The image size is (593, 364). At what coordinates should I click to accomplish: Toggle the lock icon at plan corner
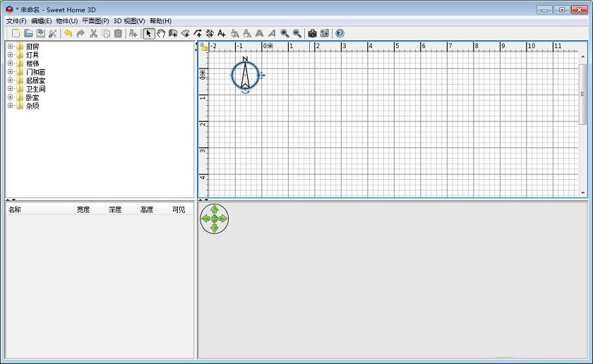pyautogui.click(x=203, y=47)
